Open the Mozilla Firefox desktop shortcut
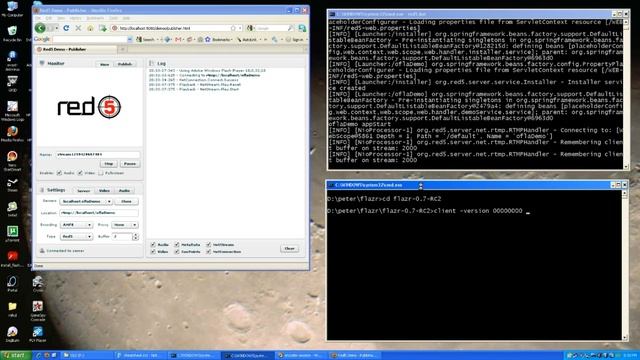 12,134
